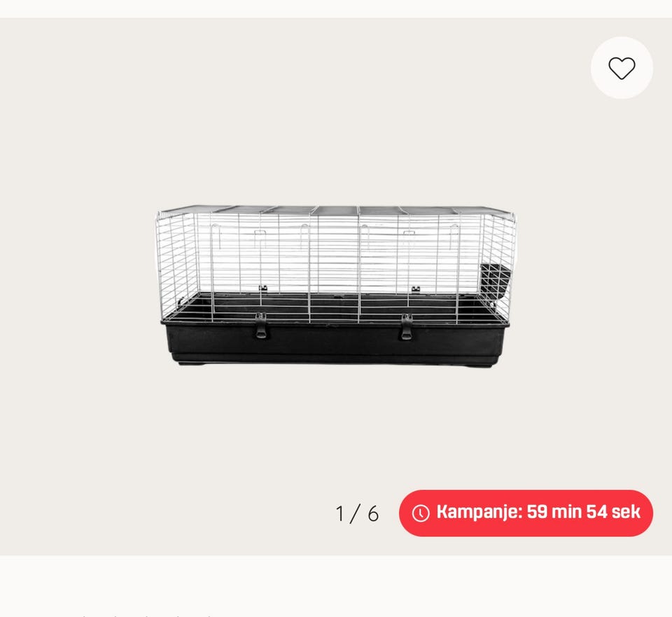Open the rabbit cage product image

[x=335, y=286]
